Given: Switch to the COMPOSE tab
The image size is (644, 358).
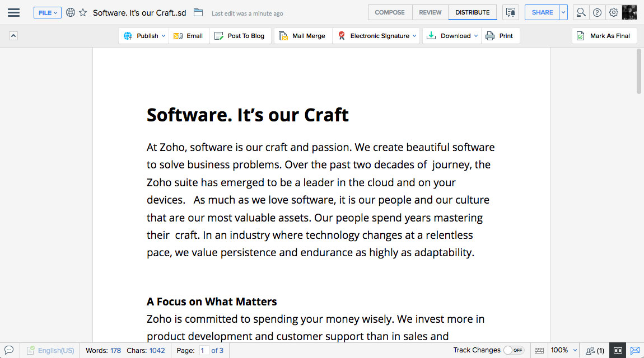Looking at the screenshot, I should (390, 12).
